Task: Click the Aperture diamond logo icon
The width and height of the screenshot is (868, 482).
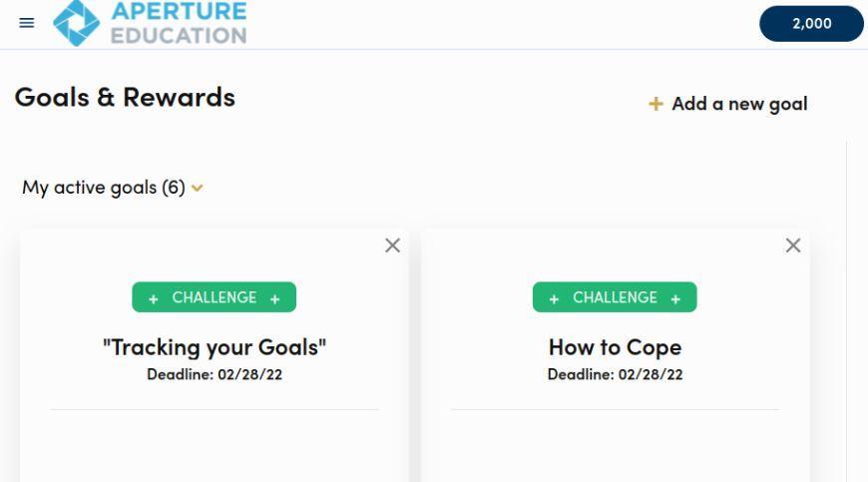Action: pyautogui.click(x=77, y=22)
